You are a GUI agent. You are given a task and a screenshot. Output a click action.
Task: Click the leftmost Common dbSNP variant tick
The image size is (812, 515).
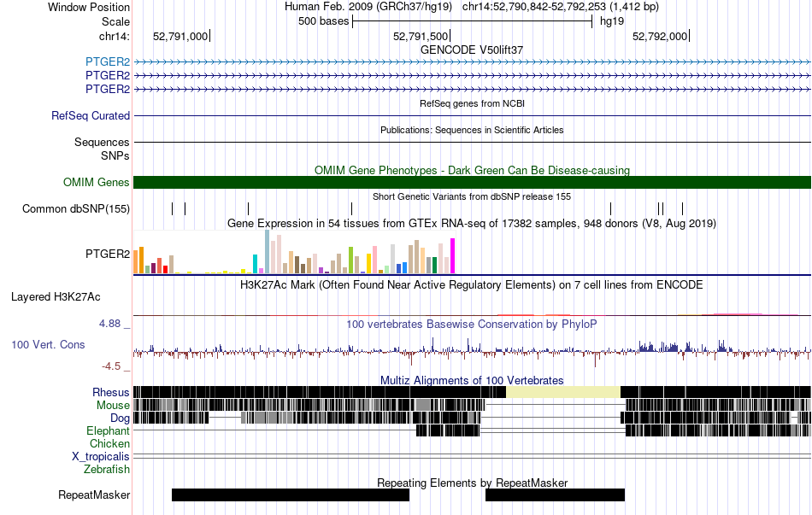[x=173, y=208]
